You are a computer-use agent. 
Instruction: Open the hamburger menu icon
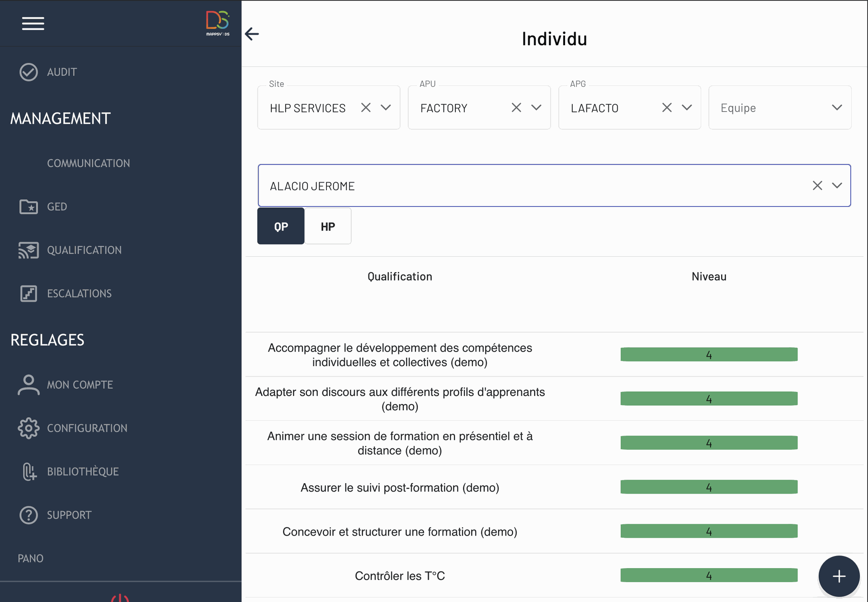[33, 24]
